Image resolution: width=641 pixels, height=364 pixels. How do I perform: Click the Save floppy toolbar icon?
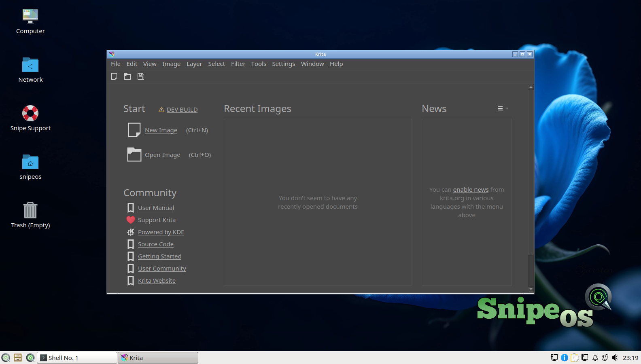tap(141, 76)
